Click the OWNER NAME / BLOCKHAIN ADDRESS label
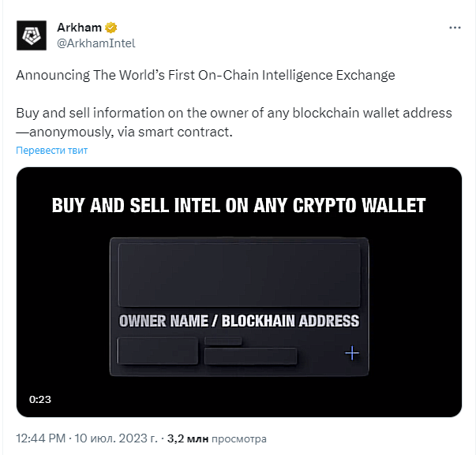This screenshot has height=455, width=476. point(239,321)
